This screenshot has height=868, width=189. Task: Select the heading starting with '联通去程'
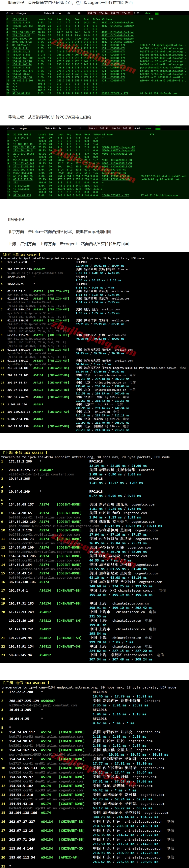click(70, 3)
